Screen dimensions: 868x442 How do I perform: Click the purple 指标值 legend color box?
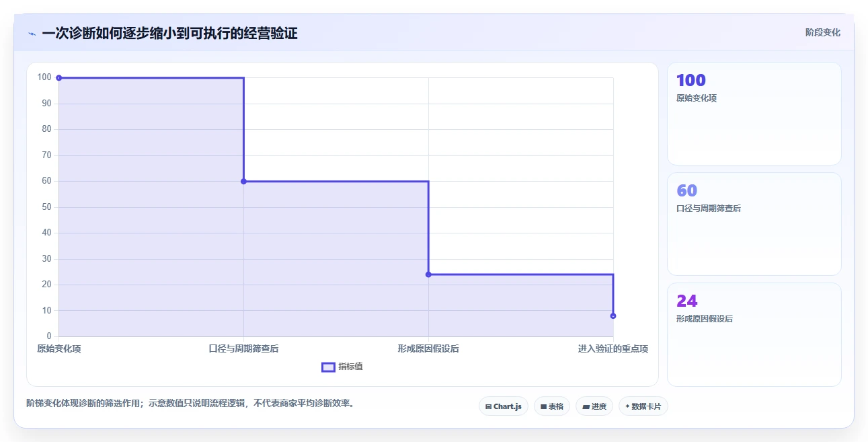tap(328, 367)
